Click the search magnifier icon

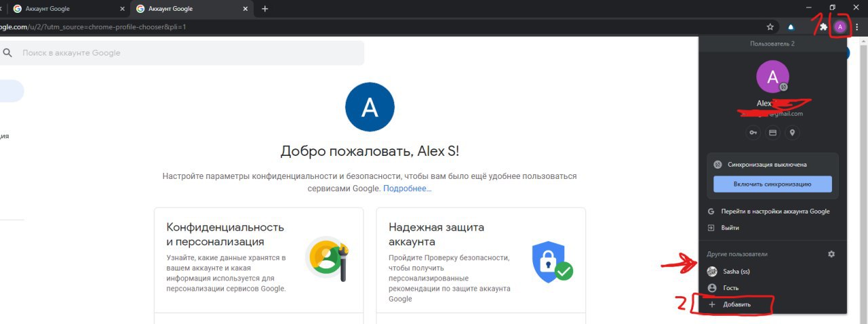click(8, 53)
